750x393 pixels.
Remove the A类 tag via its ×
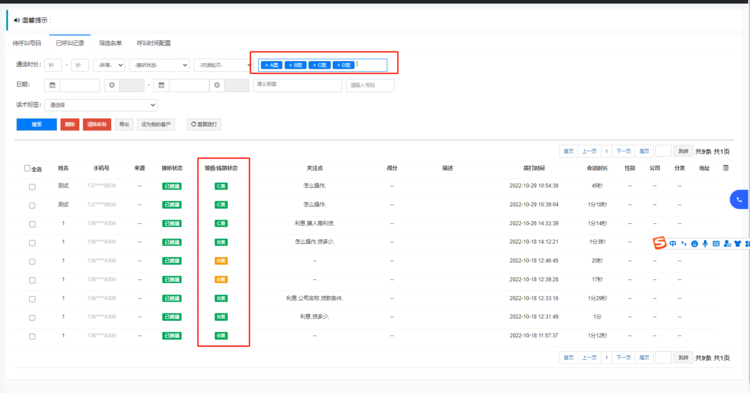pos(266,65)
